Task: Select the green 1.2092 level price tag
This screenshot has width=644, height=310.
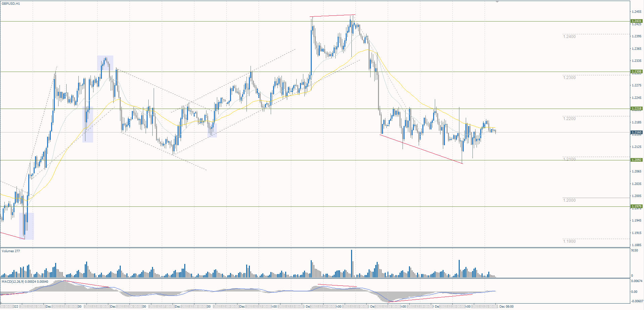Action: click(637, 160)
